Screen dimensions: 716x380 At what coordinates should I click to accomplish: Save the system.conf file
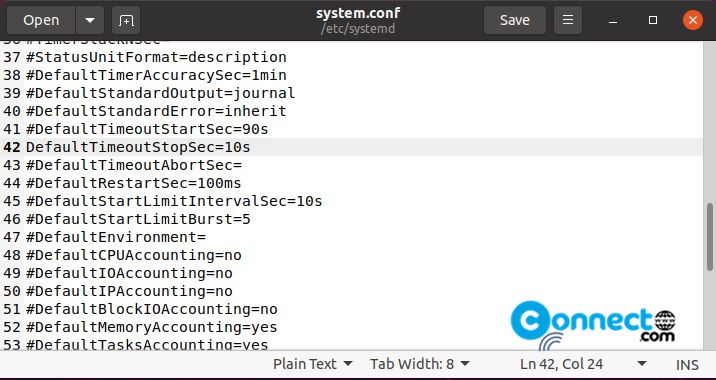(x=515, y=20)
